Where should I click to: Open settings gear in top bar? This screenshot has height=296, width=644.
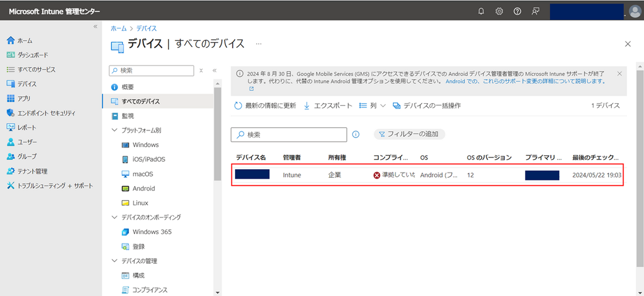(x=499, y=11)
